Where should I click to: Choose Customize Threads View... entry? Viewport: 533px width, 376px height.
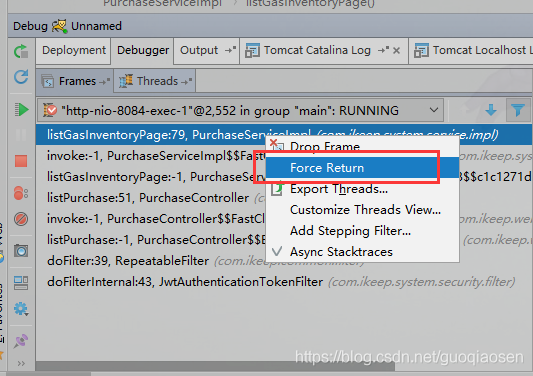[x=362, y=210]
